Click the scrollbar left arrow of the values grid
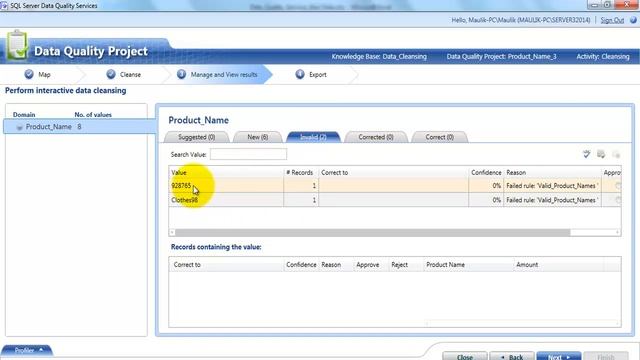Screen dimensions: 640x360 [x=172, y=233]
